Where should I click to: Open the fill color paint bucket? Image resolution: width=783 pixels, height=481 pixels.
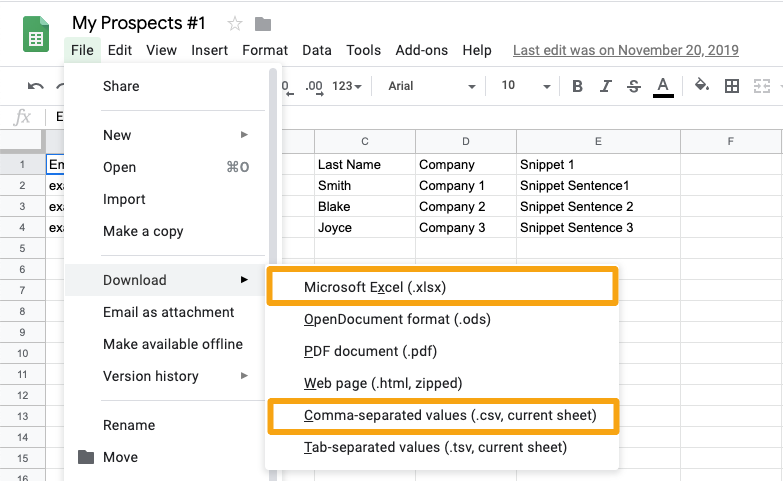pyautogui.click(x=702, y=86)
